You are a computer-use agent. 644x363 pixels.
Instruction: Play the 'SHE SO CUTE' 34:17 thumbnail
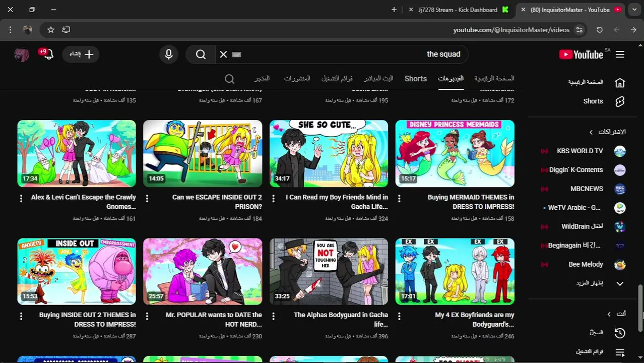329,153
